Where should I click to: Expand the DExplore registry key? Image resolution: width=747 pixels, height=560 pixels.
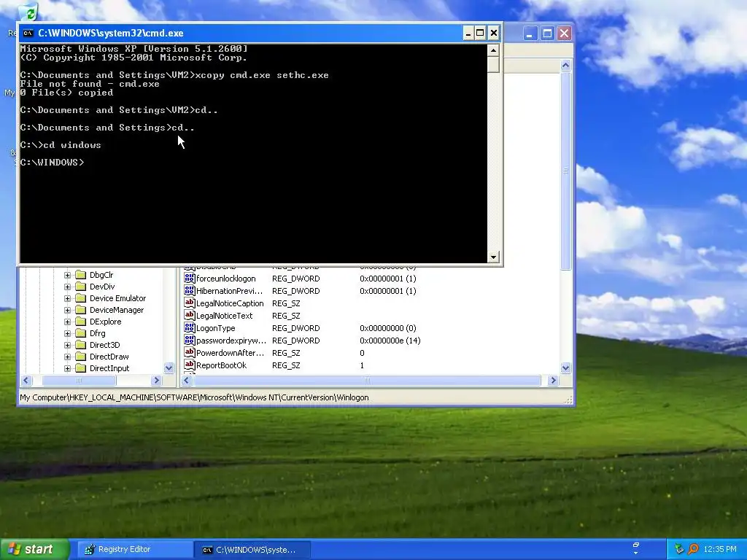coord(67,322)
